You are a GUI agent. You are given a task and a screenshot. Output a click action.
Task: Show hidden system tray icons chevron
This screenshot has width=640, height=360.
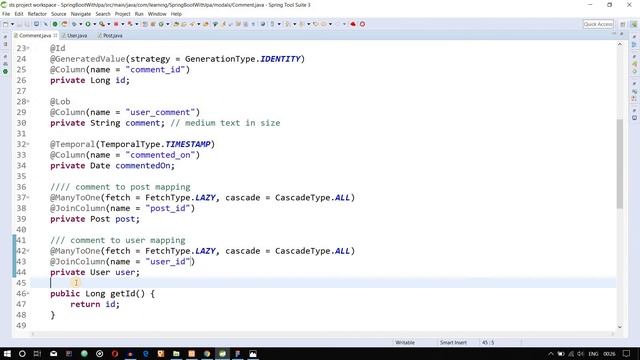(551, 353)
